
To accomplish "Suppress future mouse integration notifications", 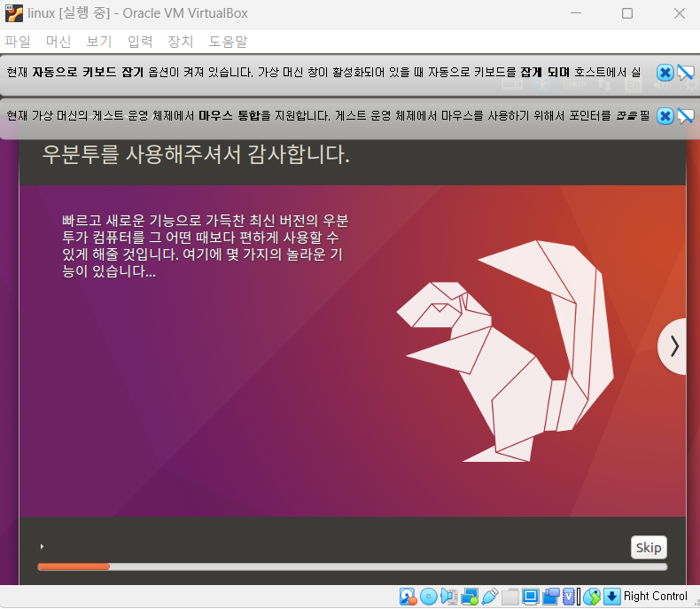I will (685, 116).
